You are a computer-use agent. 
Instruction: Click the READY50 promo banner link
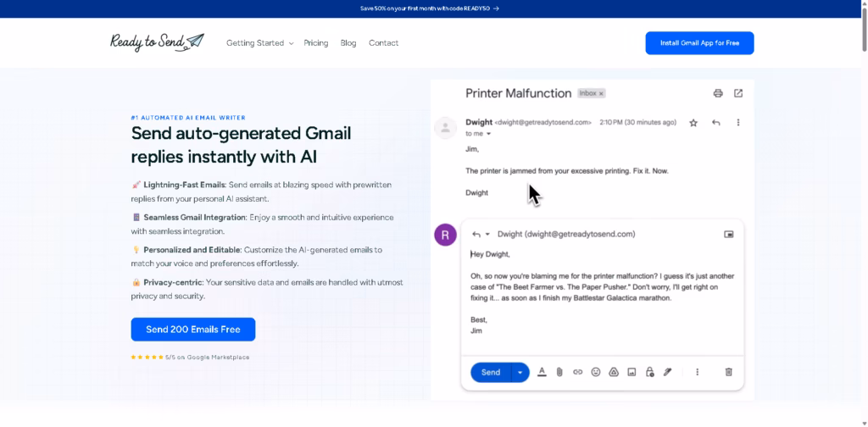[x=430, y=8]
